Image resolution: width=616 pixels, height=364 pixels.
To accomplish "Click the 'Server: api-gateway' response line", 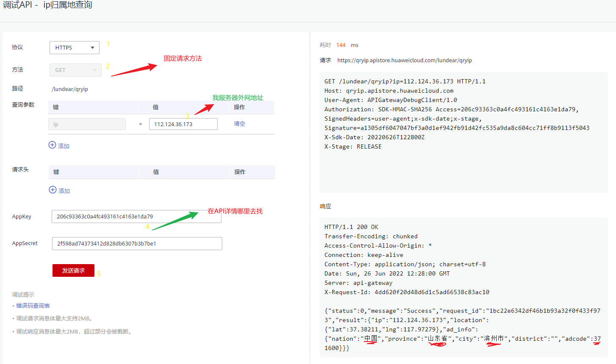I will coord(359,283).
